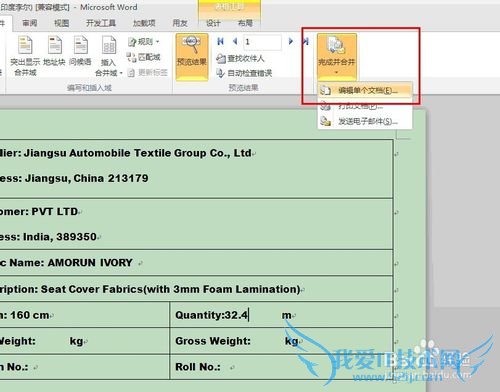The width and height of the screenshot is (500, 392).
Task: Click 'AMORUN IVORY' fabric name
Action: point(90,263)
